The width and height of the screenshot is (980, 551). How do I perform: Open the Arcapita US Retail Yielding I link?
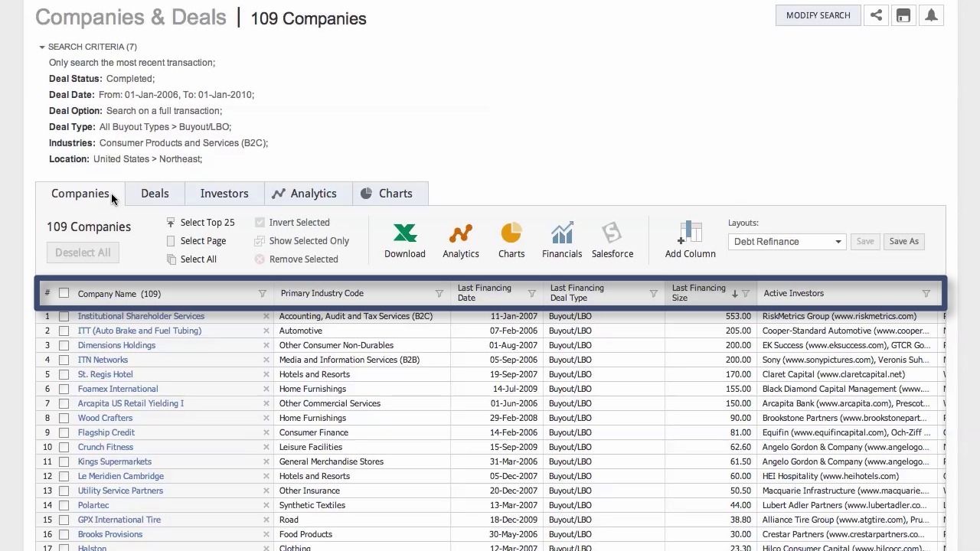click(x=131, y=403)
